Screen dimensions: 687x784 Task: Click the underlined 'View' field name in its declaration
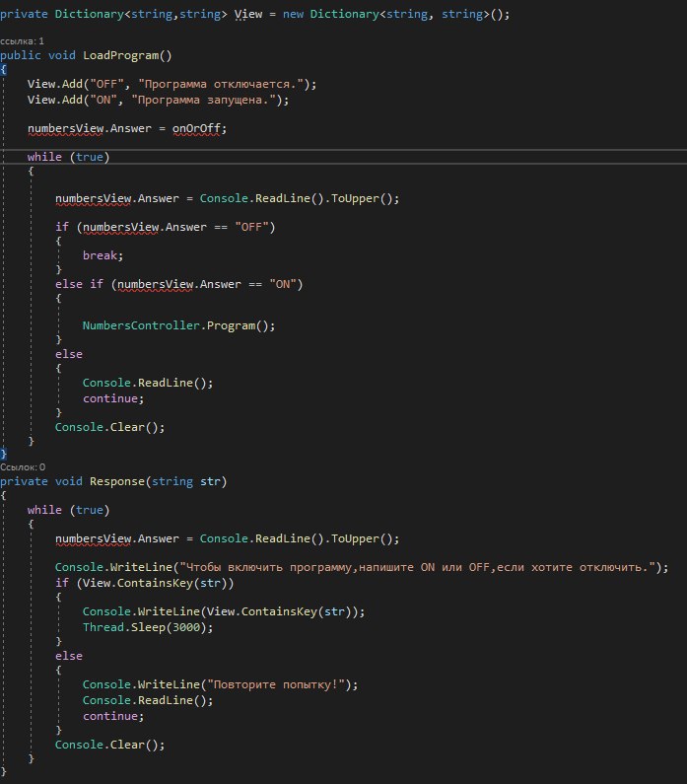pyautogui.click(x=248, y=14)
